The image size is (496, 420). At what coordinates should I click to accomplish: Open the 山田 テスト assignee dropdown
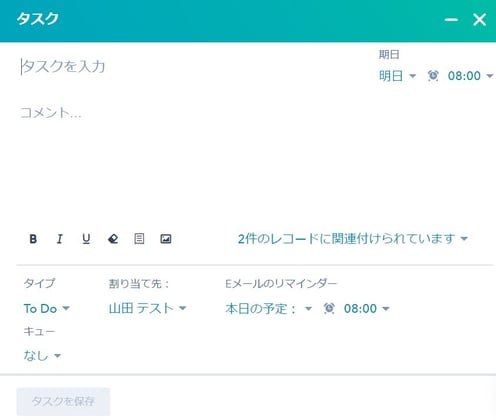[147, 308]
